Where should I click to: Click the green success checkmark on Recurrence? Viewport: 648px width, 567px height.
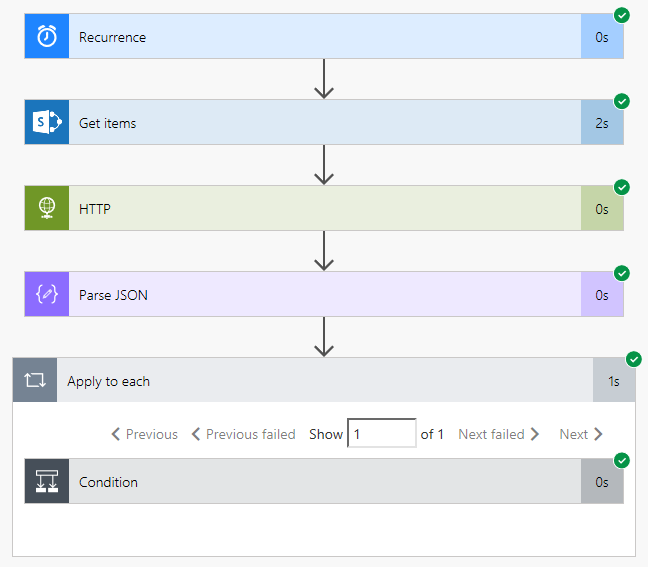(622, 15)
